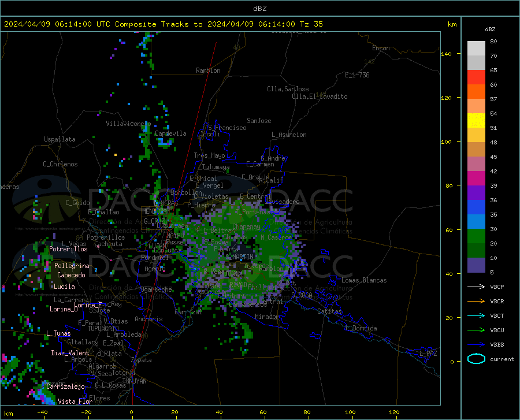
Task: Click the 120 km horizontal axis tick
Action: (x=394, y=412)
